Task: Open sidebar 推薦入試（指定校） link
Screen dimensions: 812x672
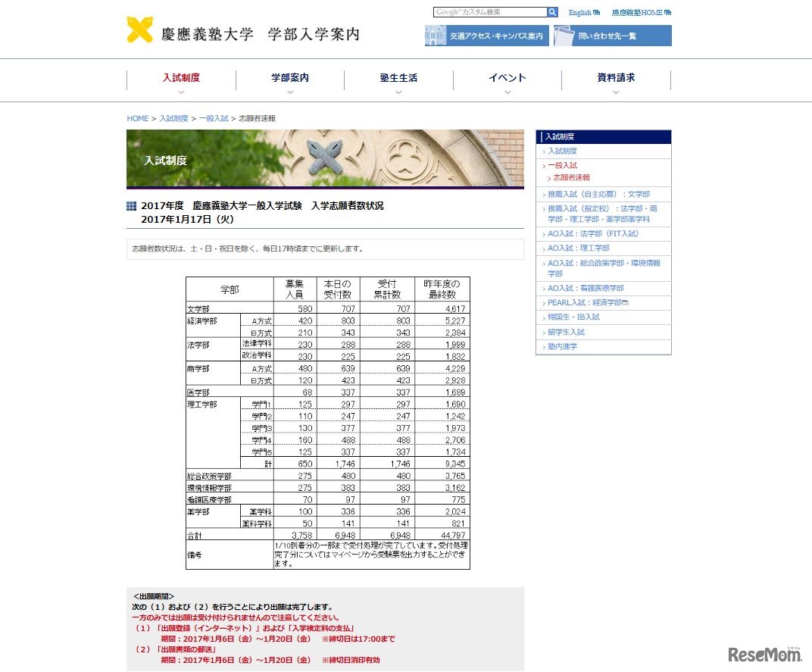Action: pos(603,214)
